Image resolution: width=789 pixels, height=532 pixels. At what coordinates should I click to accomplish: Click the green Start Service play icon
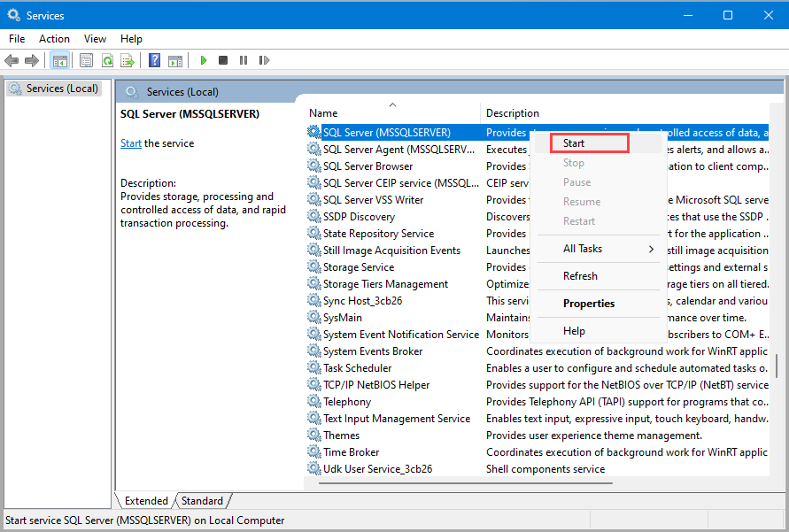pos(204,60)
